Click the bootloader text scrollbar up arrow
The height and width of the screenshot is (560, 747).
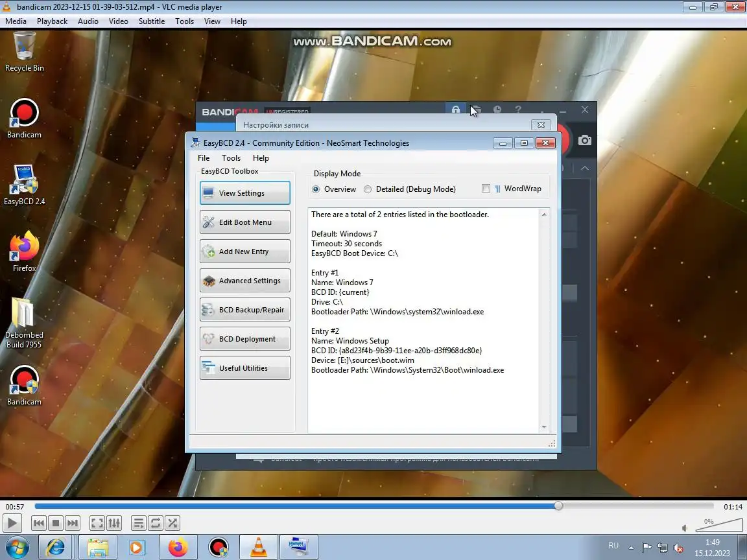[544, 215]
